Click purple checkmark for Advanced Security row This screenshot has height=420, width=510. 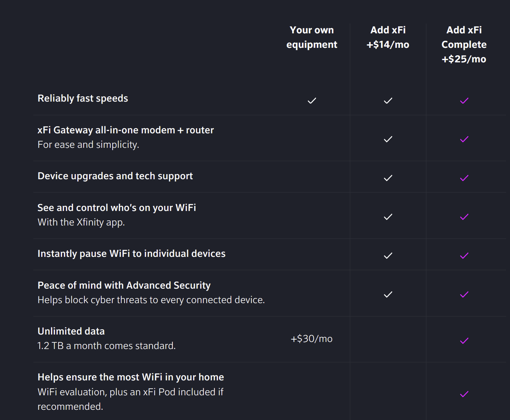tap(464, 295)
